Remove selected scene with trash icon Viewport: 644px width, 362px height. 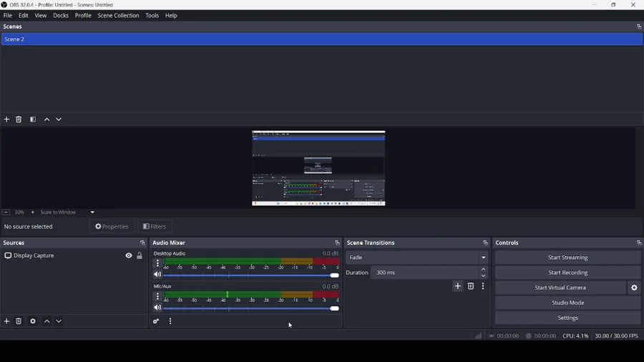[x=19, y=119]
